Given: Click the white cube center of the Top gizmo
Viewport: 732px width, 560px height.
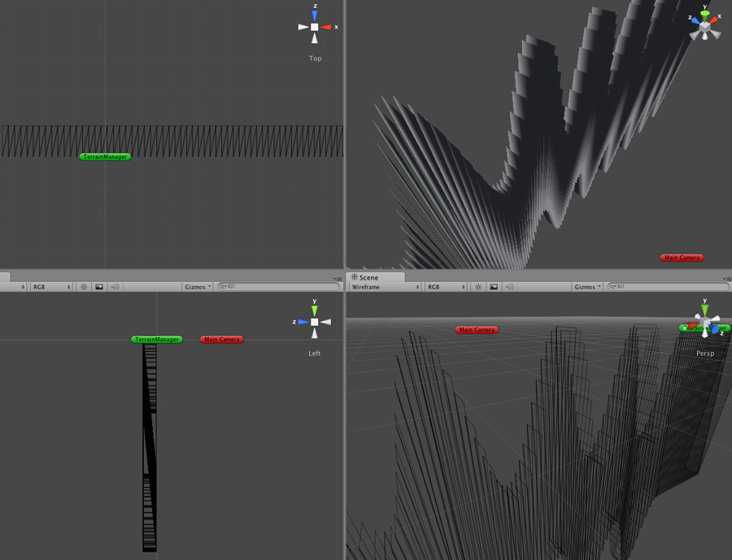Looking at the screenshot, I should pos(315,26).
